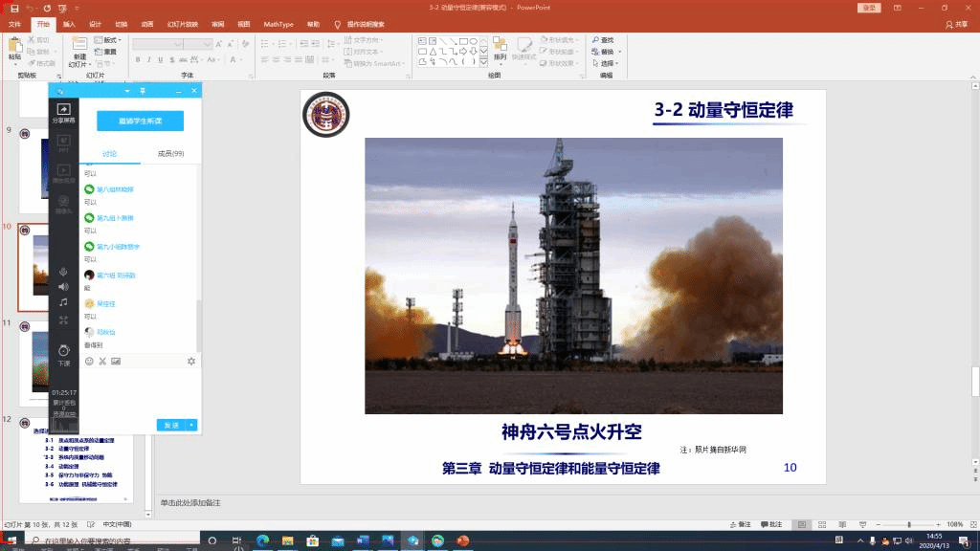980x551 pixels.
Task: Switch to the members 成员(99) tab
Action: point(170,153)
